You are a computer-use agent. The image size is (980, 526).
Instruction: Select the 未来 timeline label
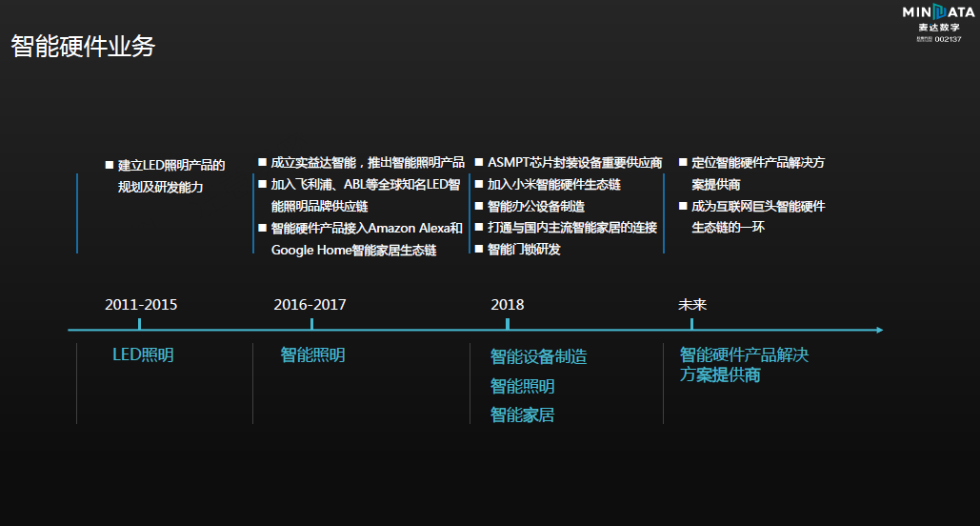(692, 305)
